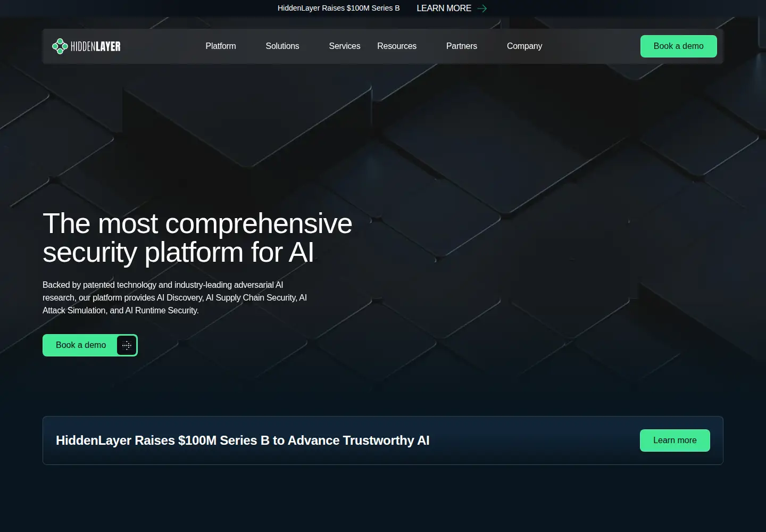The image size is (766, 532).
Task: Click the dotted icon in hero Book a demo button
Action: pyautogui.click(x=127, y=345)
